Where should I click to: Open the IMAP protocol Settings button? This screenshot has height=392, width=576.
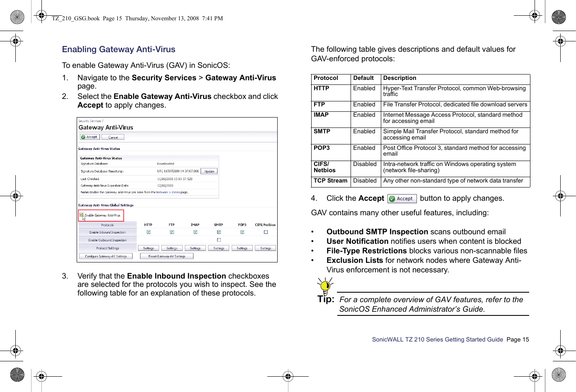tap(195, 248)
